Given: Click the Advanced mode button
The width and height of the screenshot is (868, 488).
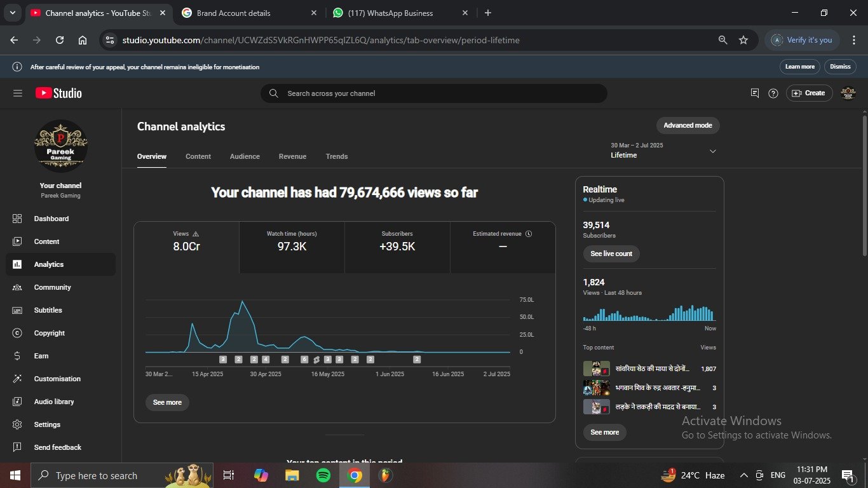Looking at the screenshot, I should point(688,126).
